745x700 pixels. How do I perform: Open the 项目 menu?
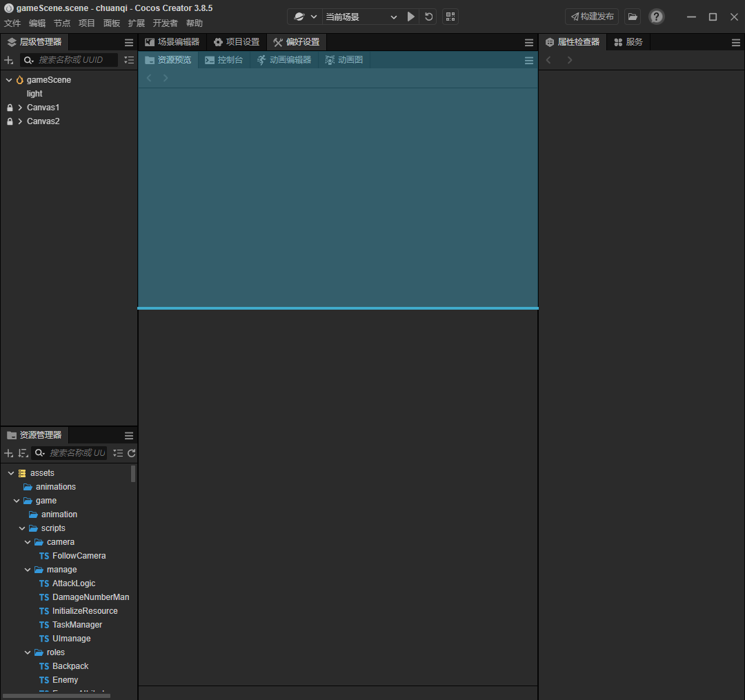click(86, 23)
